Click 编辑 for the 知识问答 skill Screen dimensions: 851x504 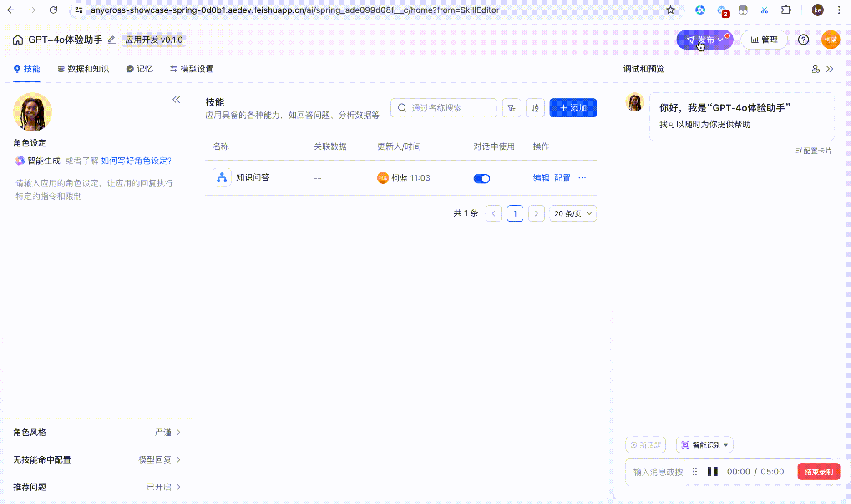click(541, 178)
